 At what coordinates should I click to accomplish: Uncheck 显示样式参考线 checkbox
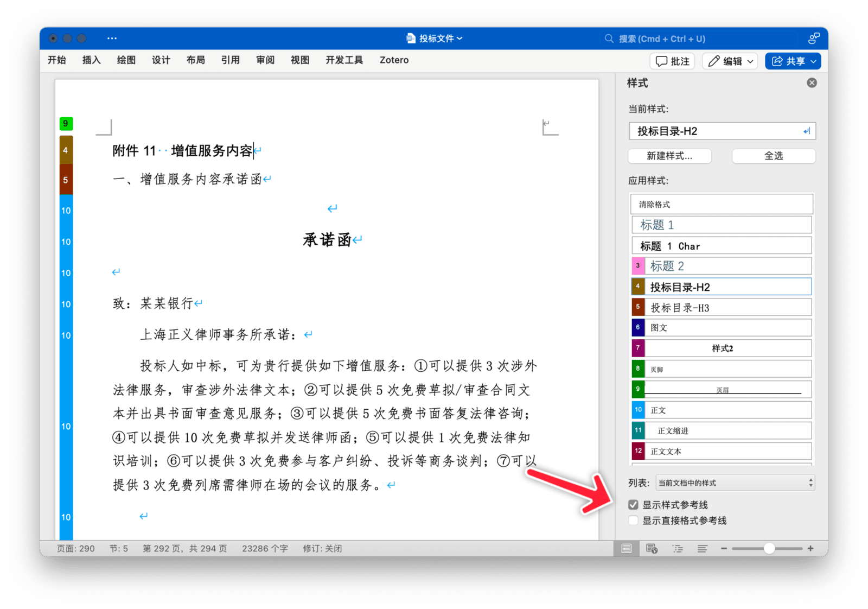(x=633, y=505)
